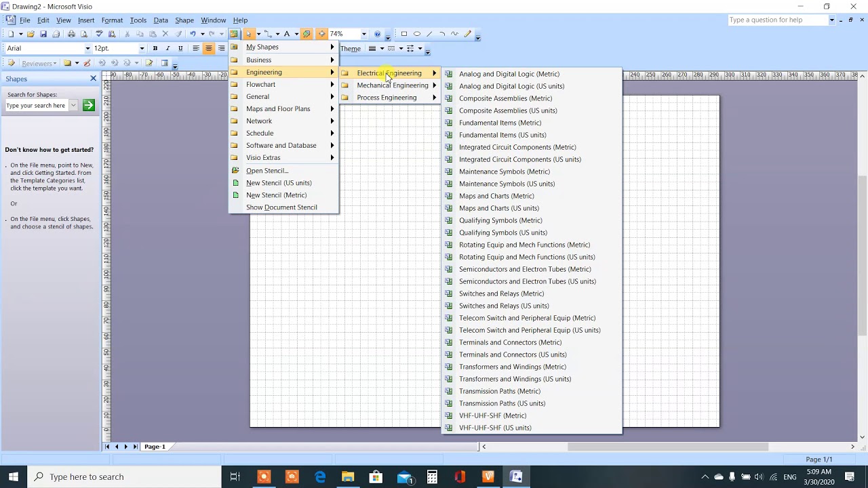The width and height of the screenshot is (868, 488).
Task: Choose Open Stencil from the menu
Action: 283,171
